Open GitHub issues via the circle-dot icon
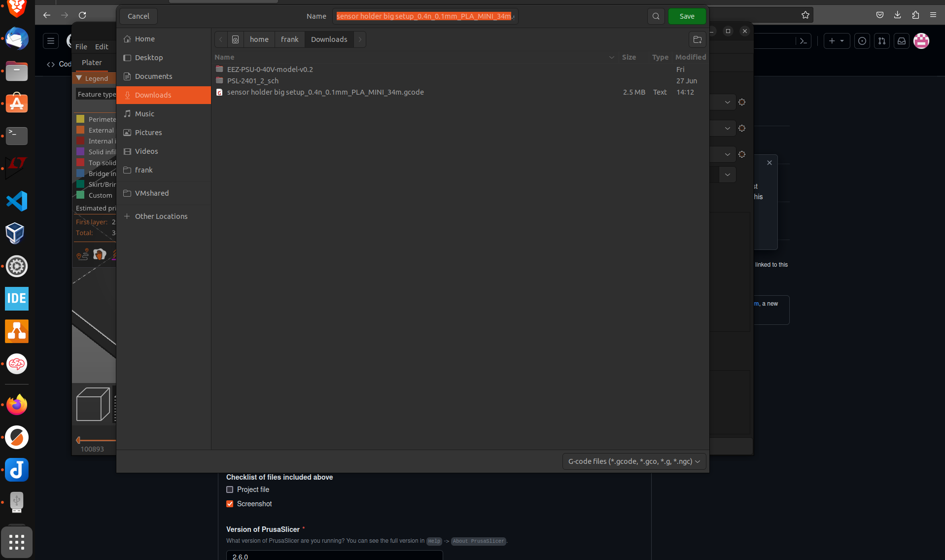 pos(862,41)
